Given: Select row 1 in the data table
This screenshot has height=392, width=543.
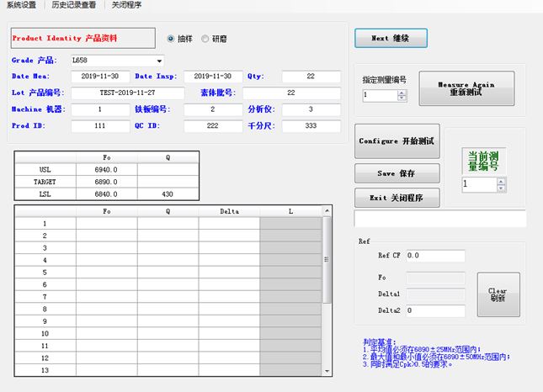Looking at the screenshot, I should point(45,224).
